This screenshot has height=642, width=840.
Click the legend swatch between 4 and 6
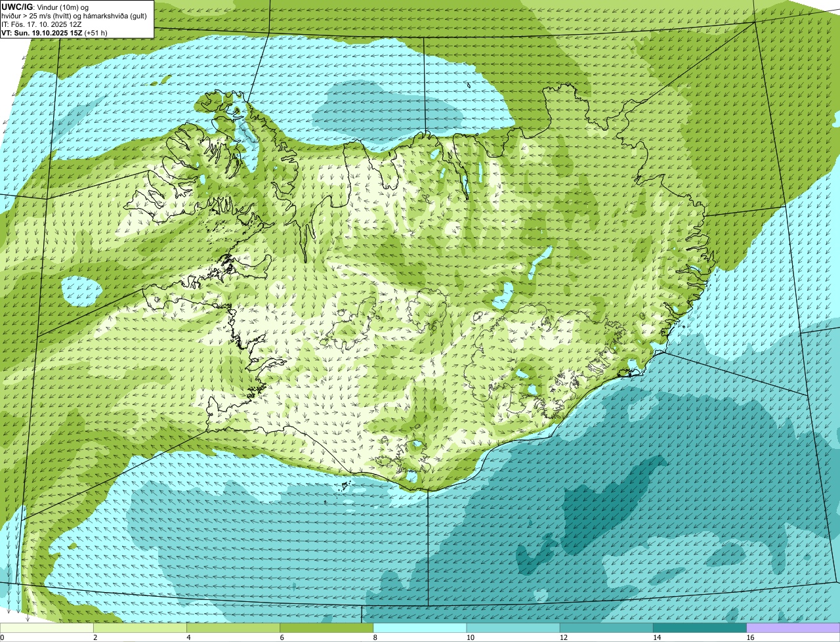click(233, 628)
